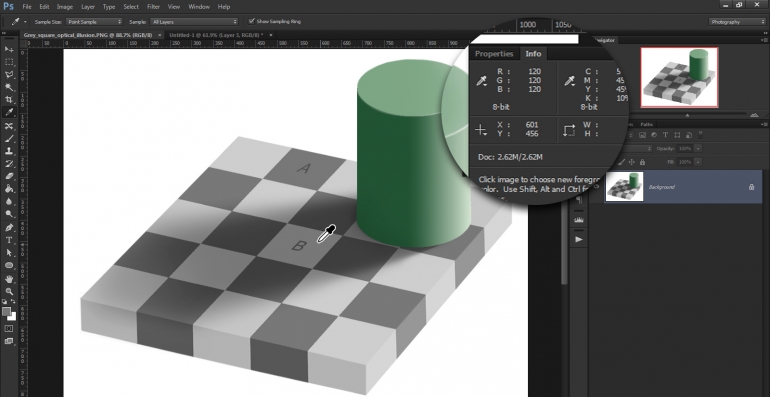Select the Zoom tool
This screenshot has width=770, height=397.
[9, 291]
